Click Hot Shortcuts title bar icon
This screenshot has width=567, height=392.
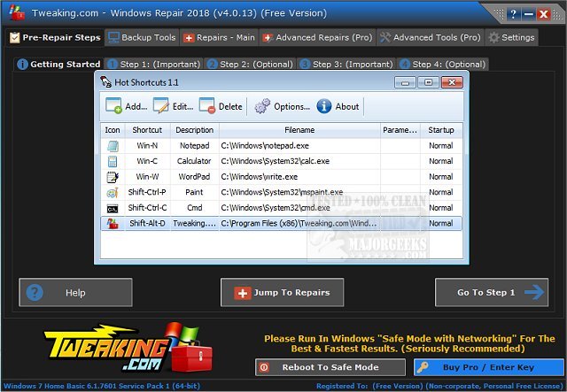pos(106,82)
